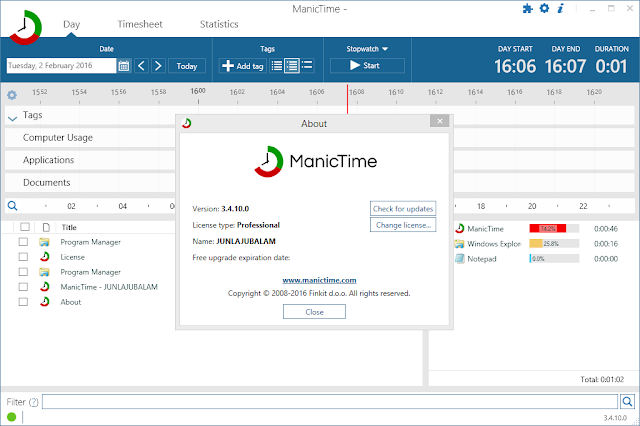Go to next day arrow
Image resolution: width=640 pixels, height=426 pixels.
click(x=158, y=66)
